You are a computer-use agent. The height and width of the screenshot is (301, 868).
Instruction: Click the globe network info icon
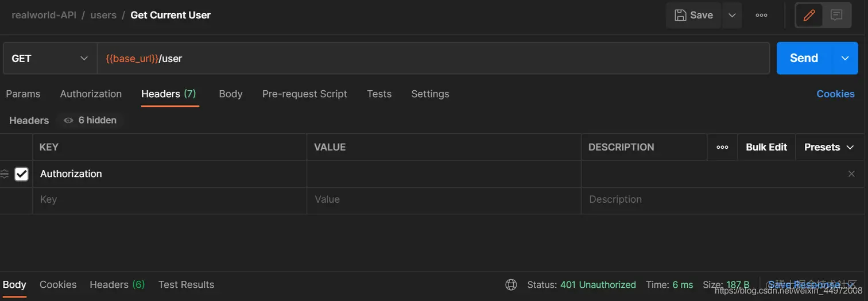511,284
